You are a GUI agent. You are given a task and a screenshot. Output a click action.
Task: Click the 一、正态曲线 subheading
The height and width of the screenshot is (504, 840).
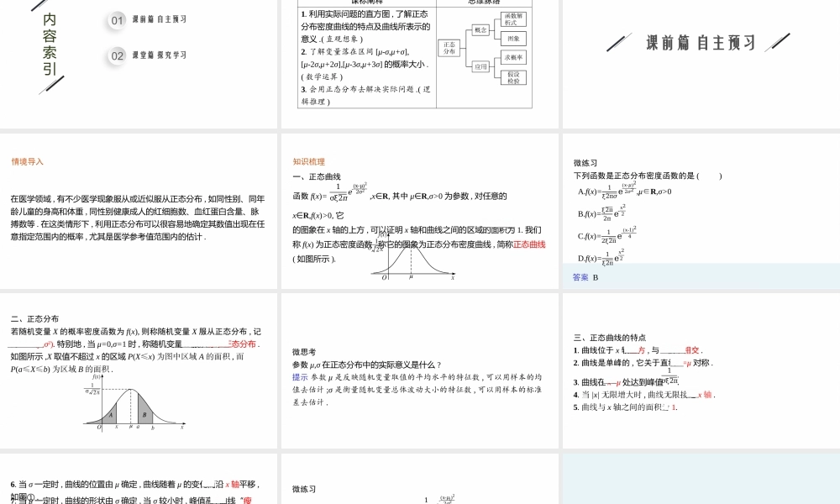coord(317,176)
